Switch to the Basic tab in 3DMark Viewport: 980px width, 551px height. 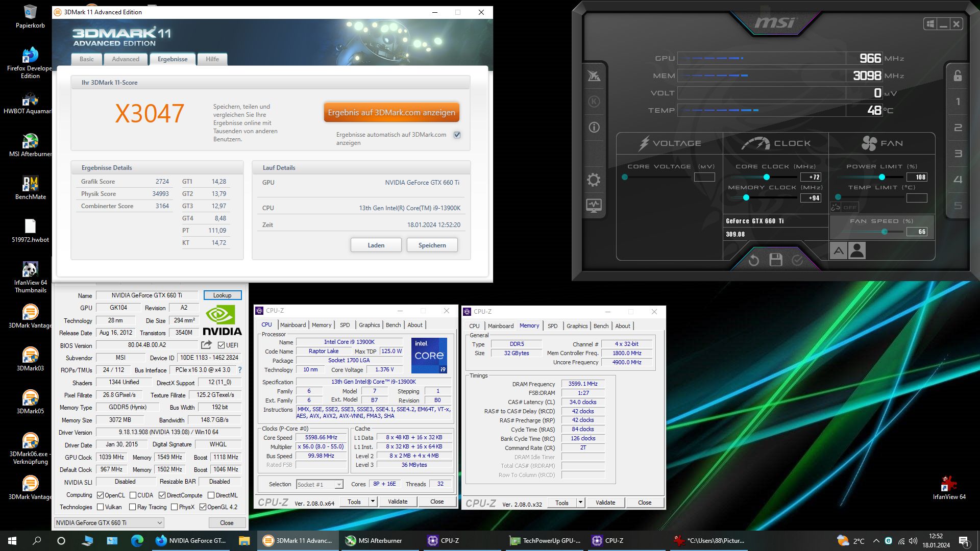coord(87,59)
